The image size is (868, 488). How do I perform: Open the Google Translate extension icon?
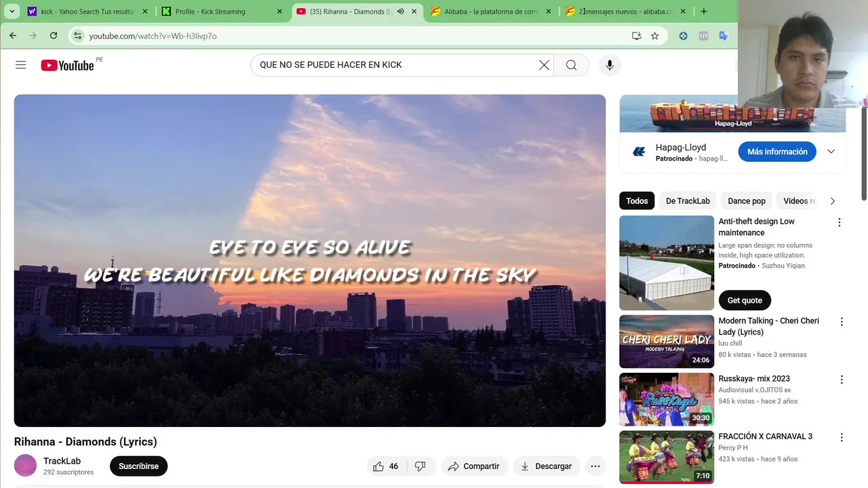coord(724,36)
